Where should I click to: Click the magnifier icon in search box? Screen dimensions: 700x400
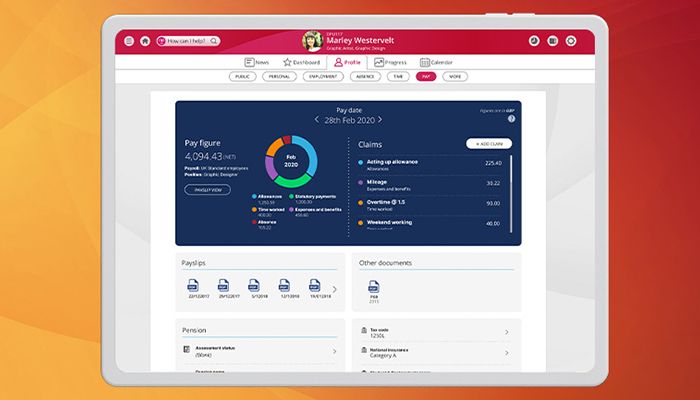click(214, 41)
